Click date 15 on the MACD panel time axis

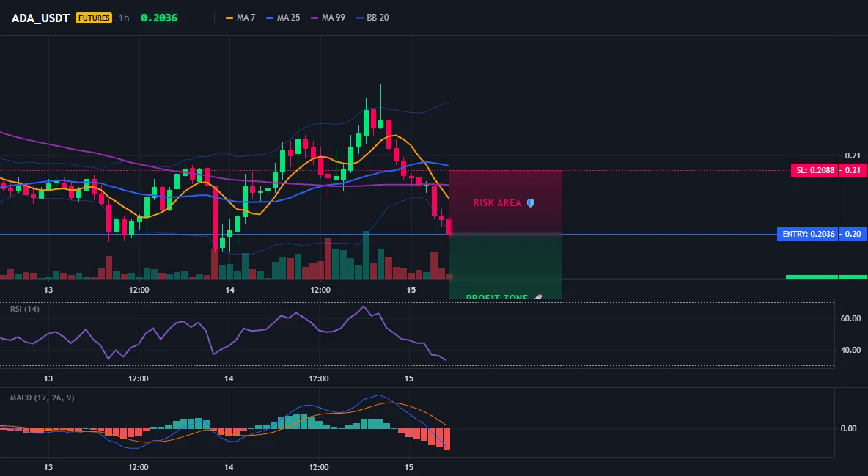(x=409, y=468)
